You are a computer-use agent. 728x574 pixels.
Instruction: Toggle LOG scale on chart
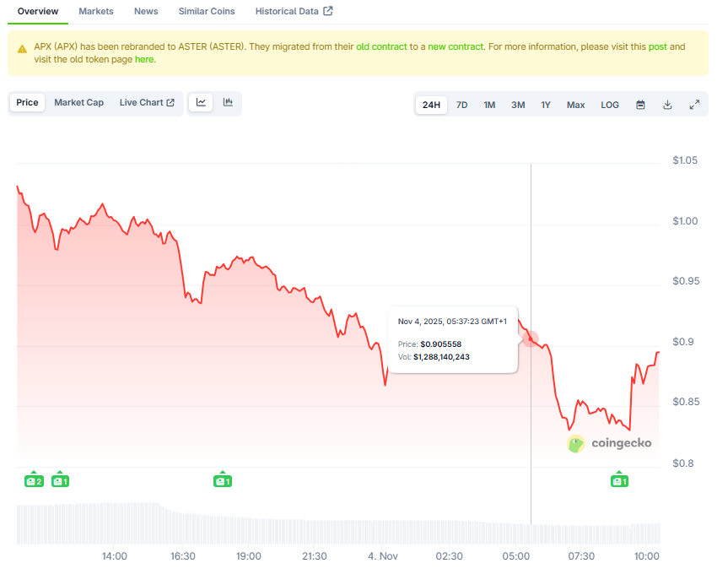(609, 105)
